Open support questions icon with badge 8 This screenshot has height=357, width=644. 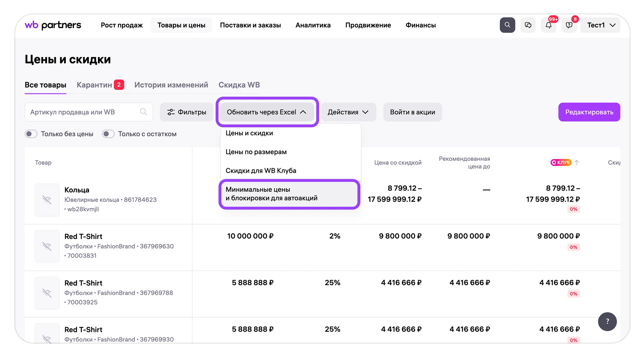tap(569, 25)
